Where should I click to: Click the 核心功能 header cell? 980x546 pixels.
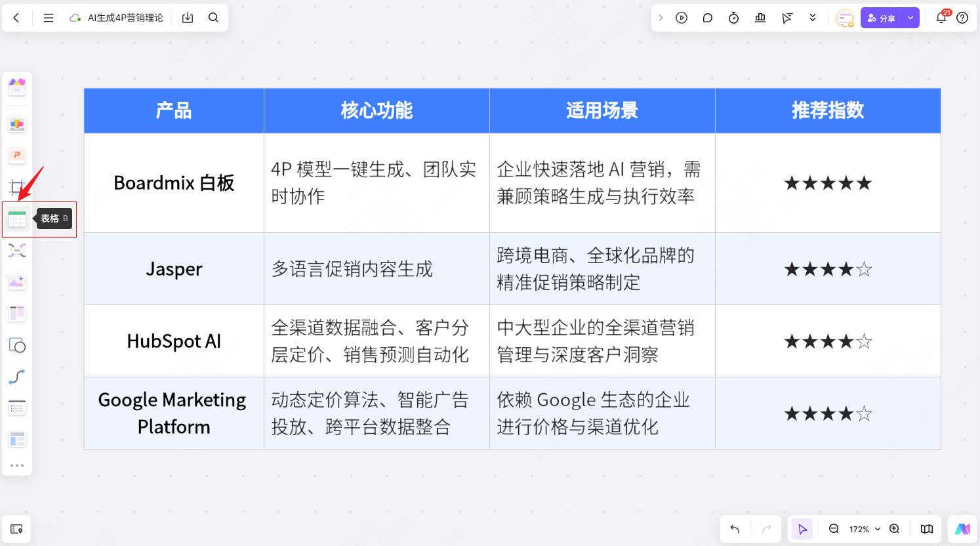click(x=377, y=111)
